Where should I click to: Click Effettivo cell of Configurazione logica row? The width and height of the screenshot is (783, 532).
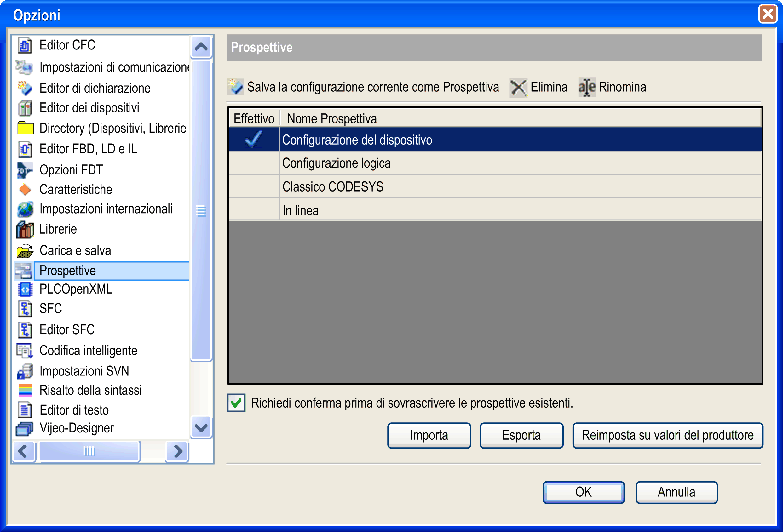254,163
